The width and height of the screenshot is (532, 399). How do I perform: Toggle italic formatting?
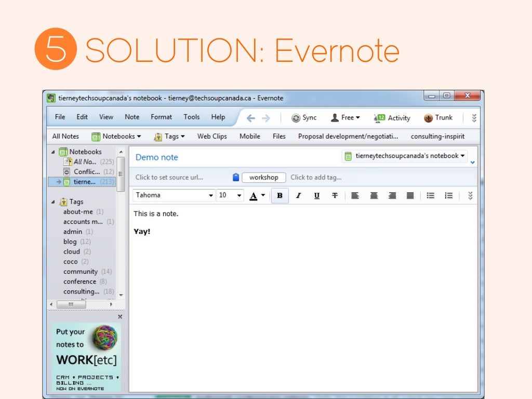pos(298,195)
